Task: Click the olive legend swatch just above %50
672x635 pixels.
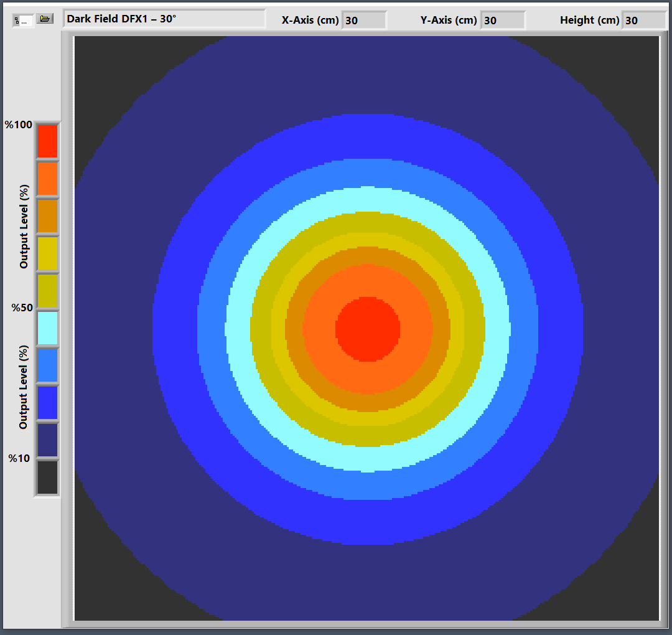Action: coord(47,291)
